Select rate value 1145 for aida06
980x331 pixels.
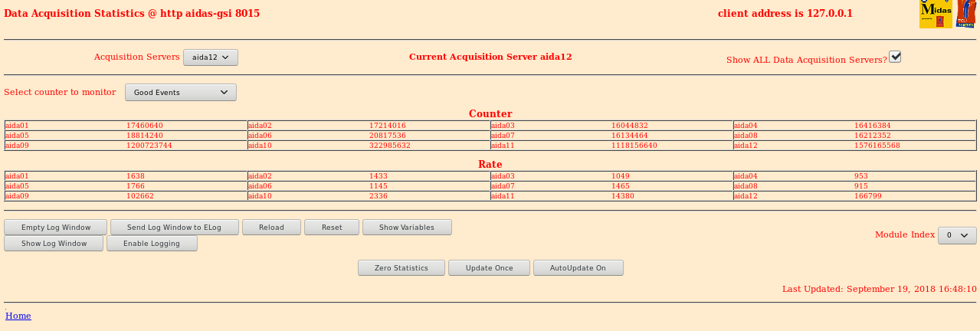[x=379, y=186]
